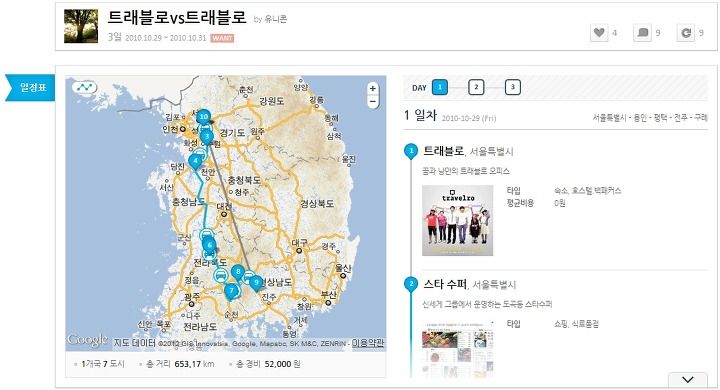Open place title 트래블로
Screen dimensions: 720x390
pos(444,151)
